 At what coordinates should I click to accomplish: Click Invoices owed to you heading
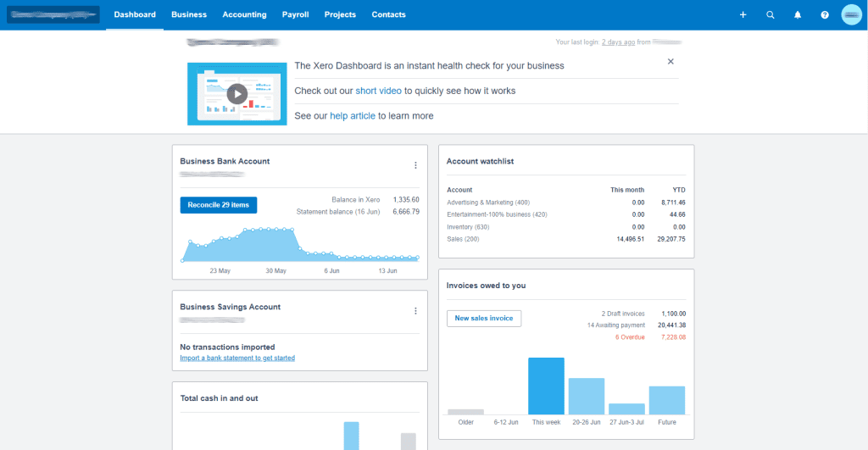[486, 286]
